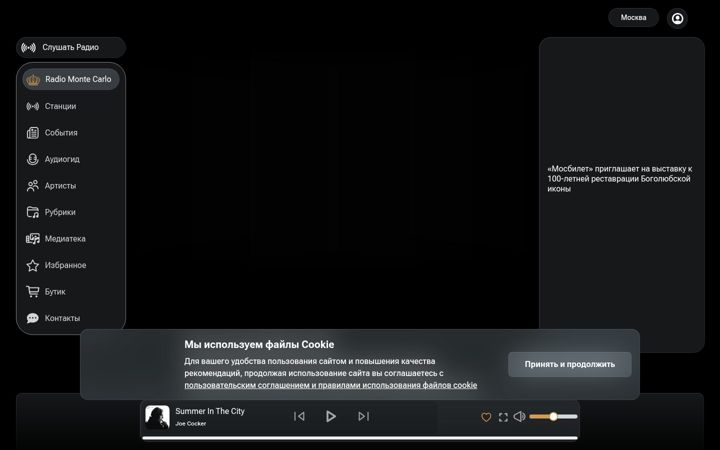This screenshot has width=720, height=450.
Task: Click the track progress bar
Action: 360,438
